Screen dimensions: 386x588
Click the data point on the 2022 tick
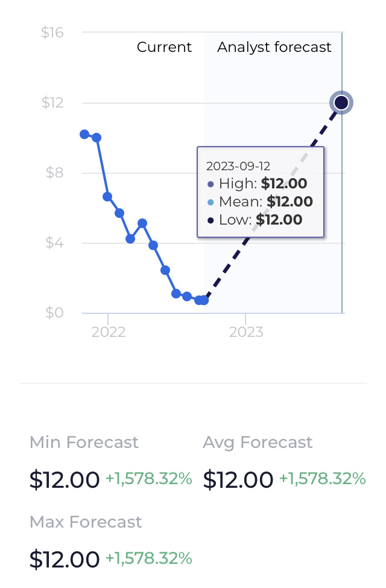tap(107, 196)
